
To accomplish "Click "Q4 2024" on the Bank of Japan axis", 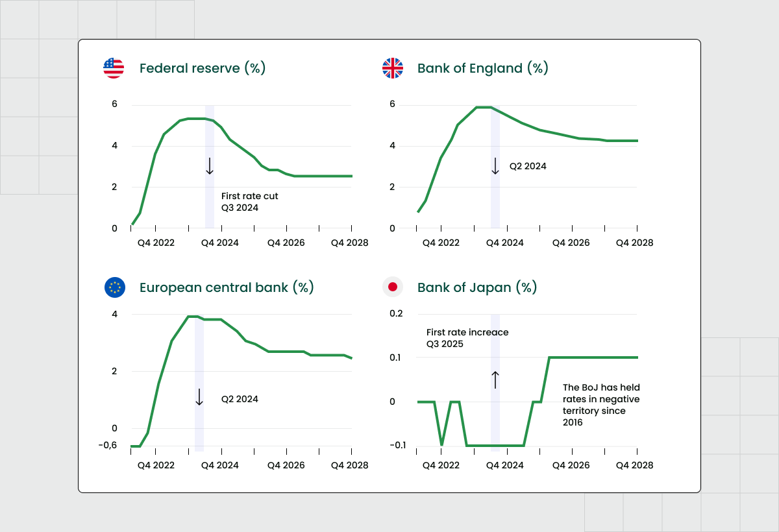I will coord(505,465).
